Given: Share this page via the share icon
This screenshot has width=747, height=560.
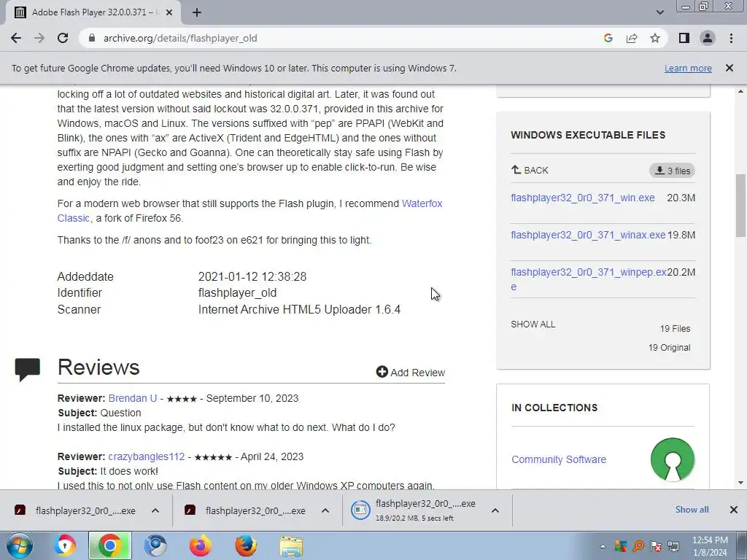Looking at the screenshot, I should [632, 38].
